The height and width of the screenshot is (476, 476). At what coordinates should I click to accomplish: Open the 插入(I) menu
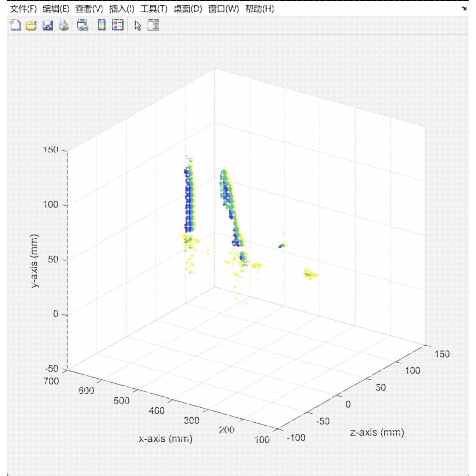pyautogui.click(x=122, y=9)
